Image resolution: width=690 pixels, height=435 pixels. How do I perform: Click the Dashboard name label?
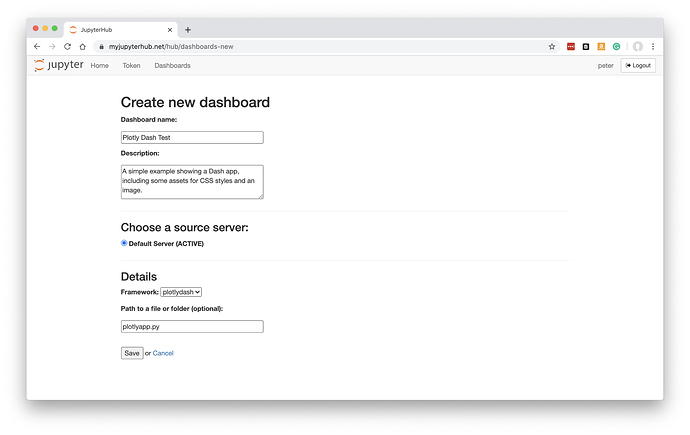pos(149,120)
